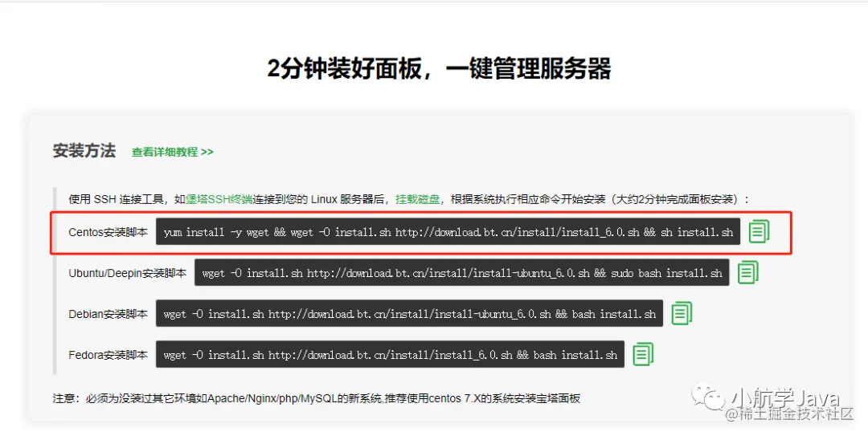Click the 安装方法 heading

tap(84, 150)
